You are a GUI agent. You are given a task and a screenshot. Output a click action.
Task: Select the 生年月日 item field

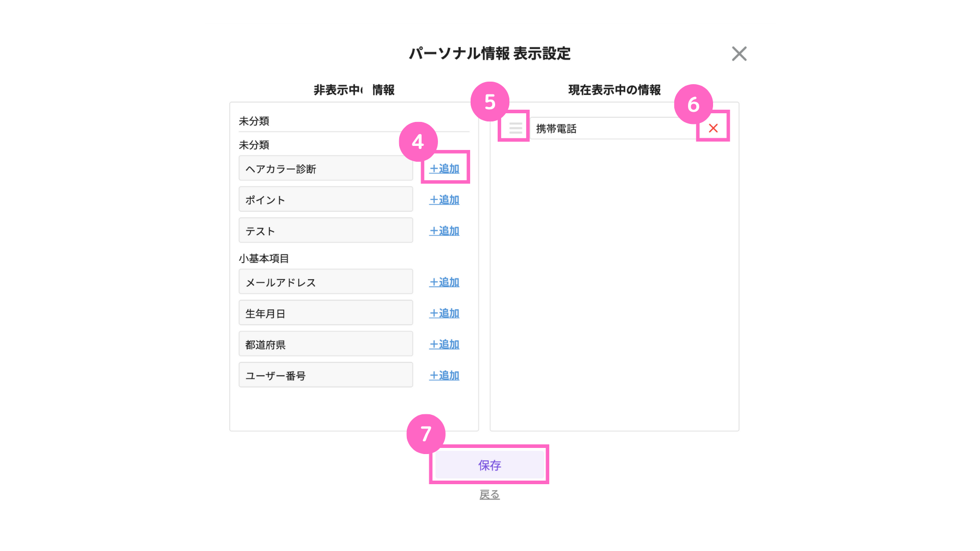pos(326,313)
